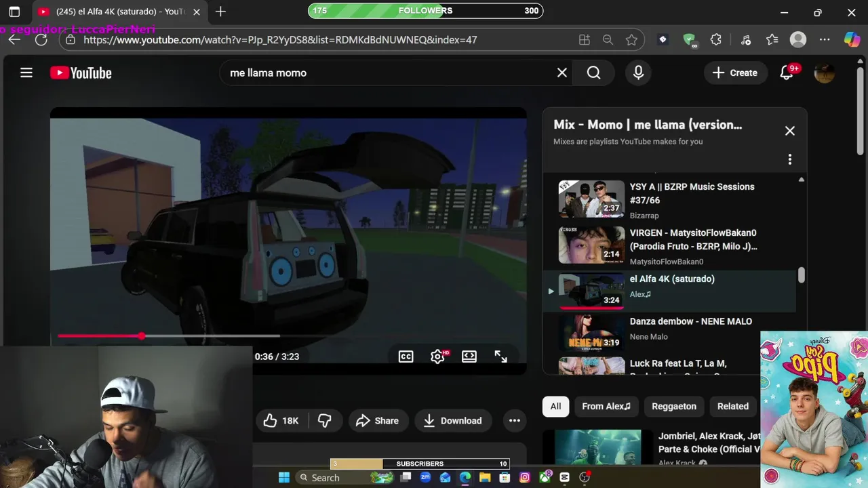Image resolution: width=868 pixels, height=488 pixels.
Task: Open the media control music-note icon
Action: point(746,40)
